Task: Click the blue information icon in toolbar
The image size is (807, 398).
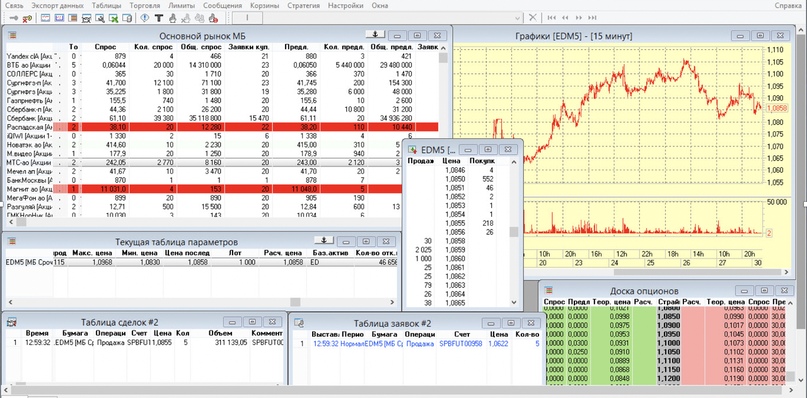Action: pos(145,18)
